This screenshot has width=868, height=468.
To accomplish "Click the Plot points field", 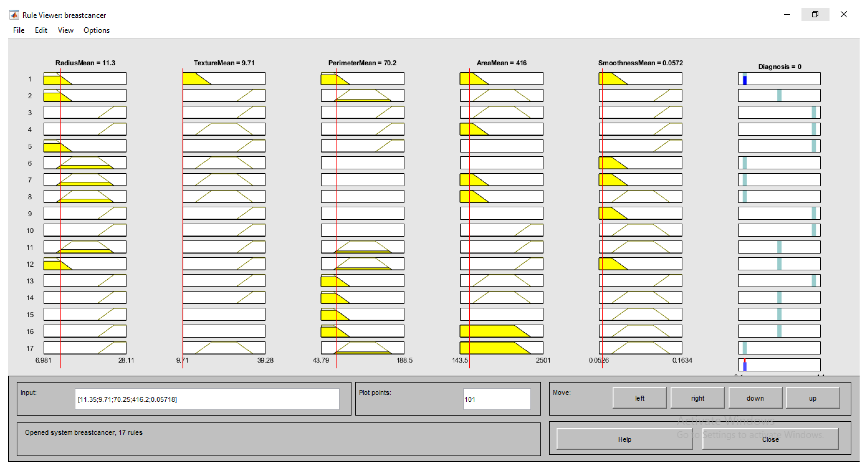I will coord(496,399).
